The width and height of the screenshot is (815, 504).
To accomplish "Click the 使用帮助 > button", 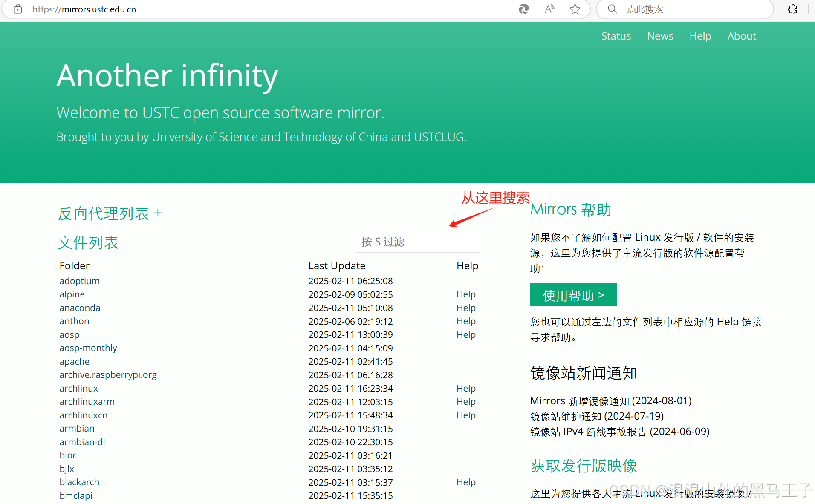I will tap(573, 294).
